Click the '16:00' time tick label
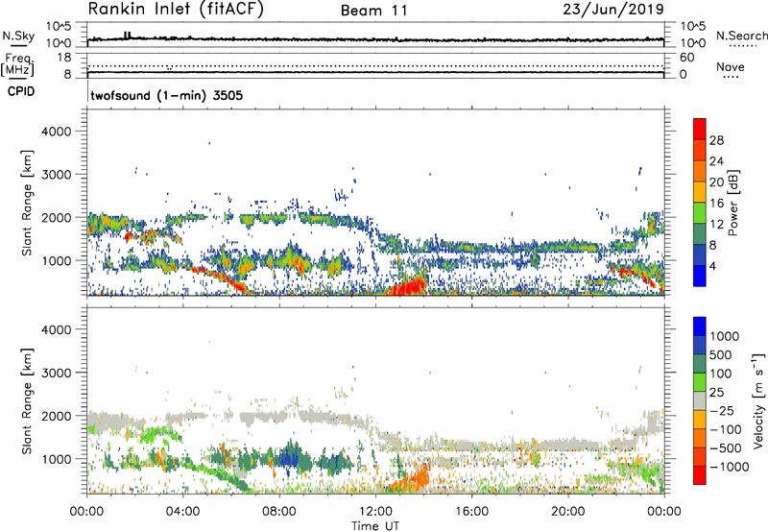 coord(471,512)
